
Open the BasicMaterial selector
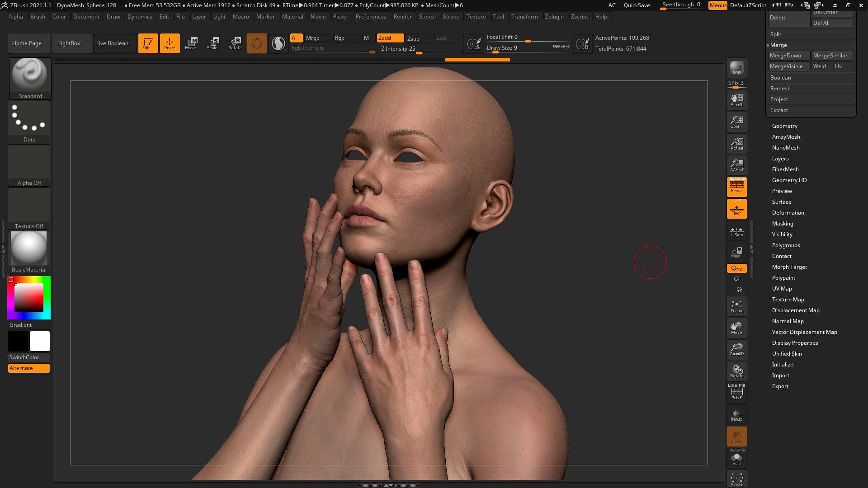[x=29, y=252]
